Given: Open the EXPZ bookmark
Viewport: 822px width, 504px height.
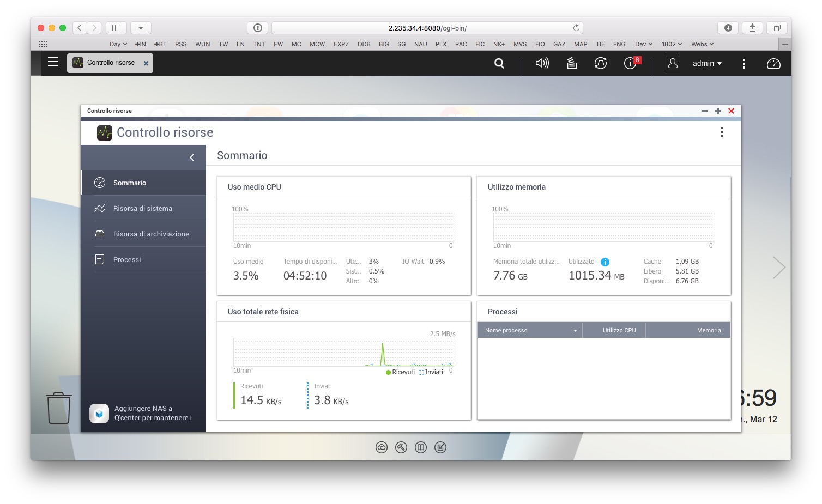Looking at the screenshot, I should (x=341, y=44).
